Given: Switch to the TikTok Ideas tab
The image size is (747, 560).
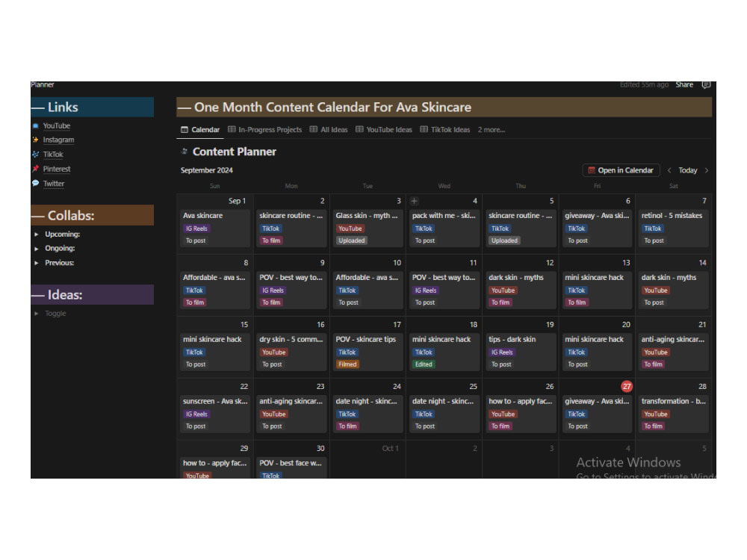Looking at the screenshot, I should [445, 129].
